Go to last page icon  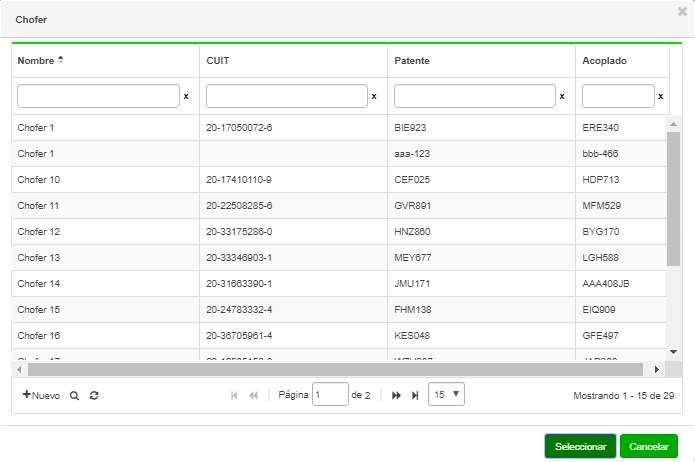415,395
